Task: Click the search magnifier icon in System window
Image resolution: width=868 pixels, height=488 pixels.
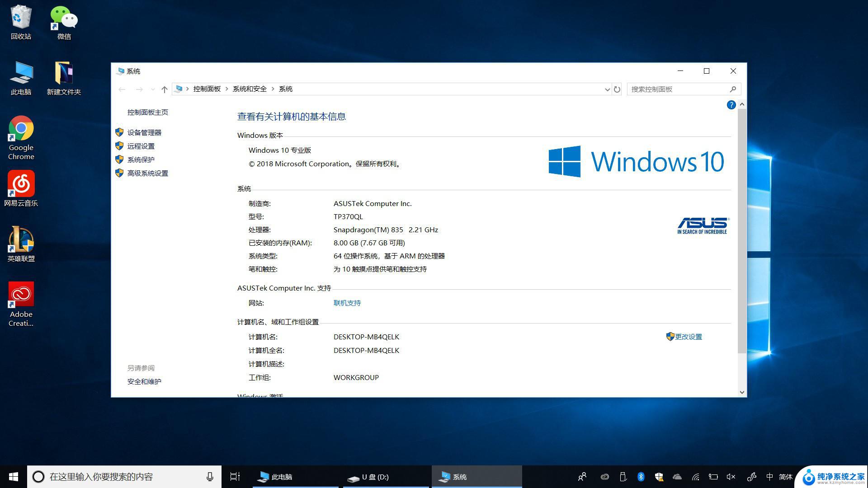Action: pos(733,89)
